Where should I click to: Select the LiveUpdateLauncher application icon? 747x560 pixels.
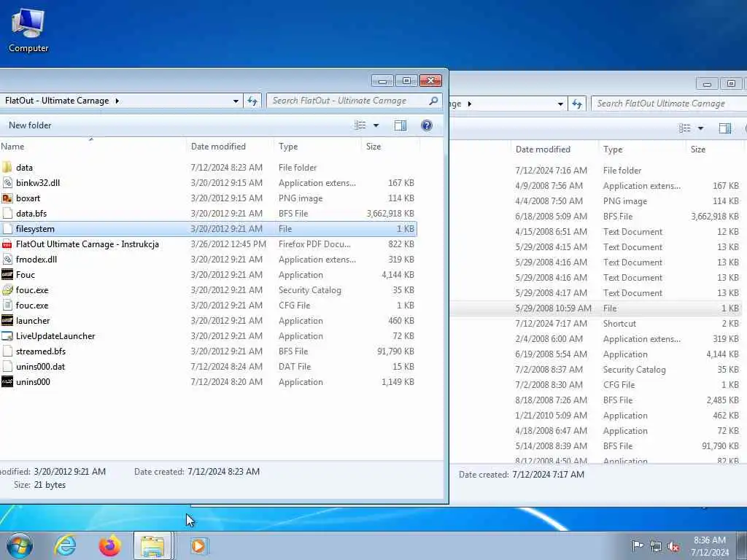(7, 335)
